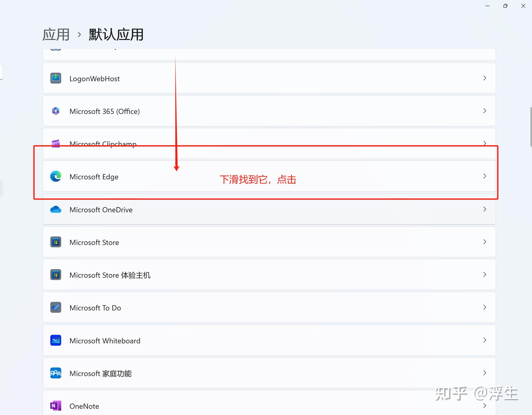Open the LogonWebHost default app entry
Image resolution: width=532 pixels, height=415 pixels.
(269, 78)
